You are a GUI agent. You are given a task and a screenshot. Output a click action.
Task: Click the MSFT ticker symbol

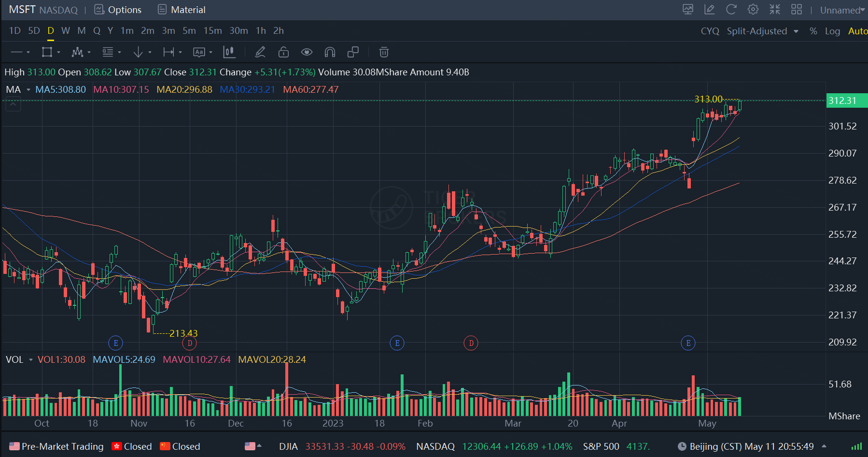22,10
